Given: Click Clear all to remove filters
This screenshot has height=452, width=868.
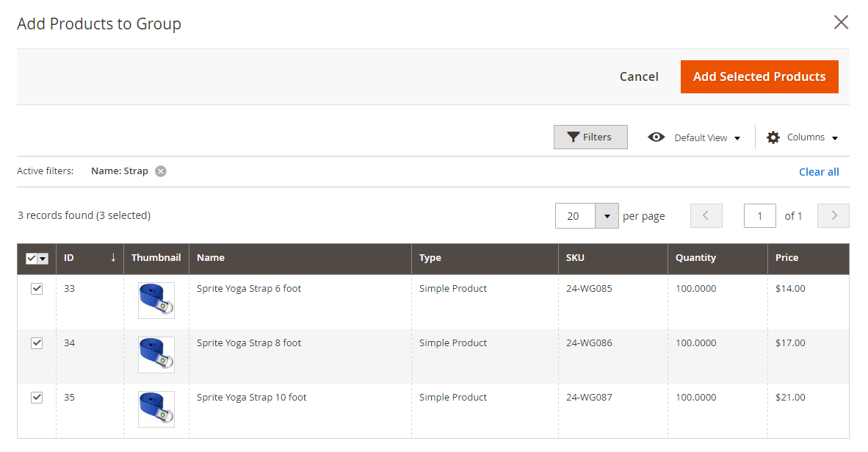Looking at the screenshot, I should 819,171.
